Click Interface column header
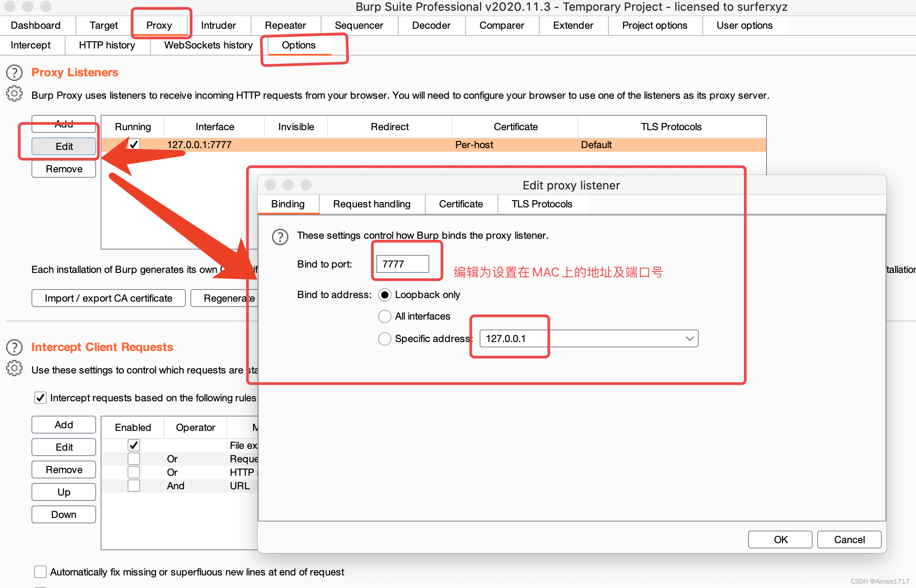Screen dimensions: 916x588 pos(215,127)
